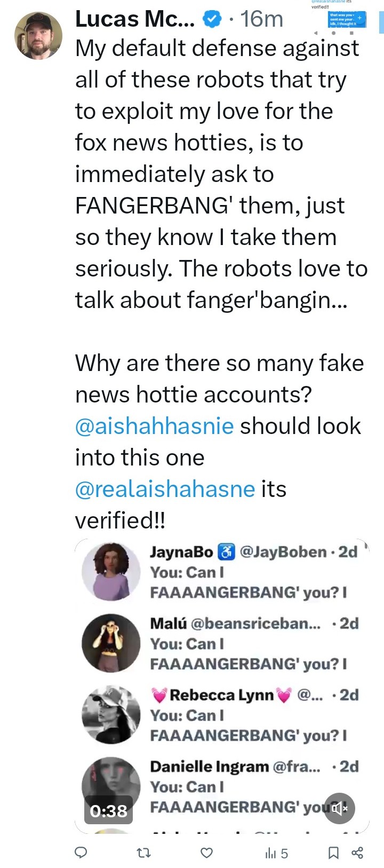
Task: Tap JaynaBo's avatar in the video
Action: click(111, 571)
